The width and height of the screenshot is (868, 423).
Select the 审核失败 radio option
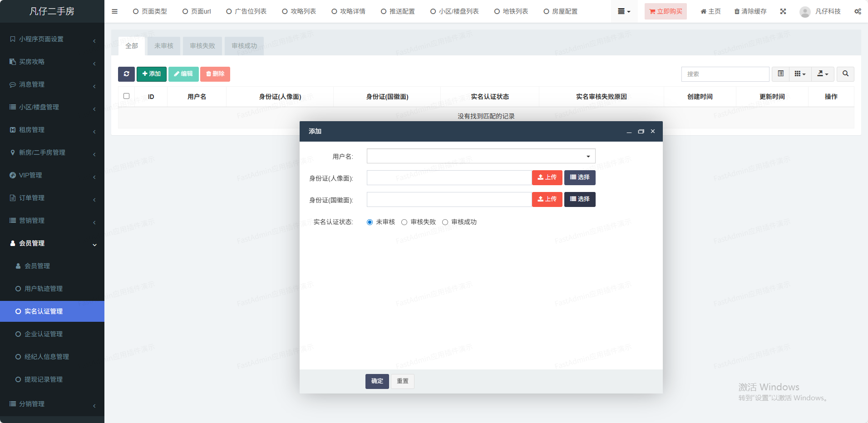tap(404, 222)
